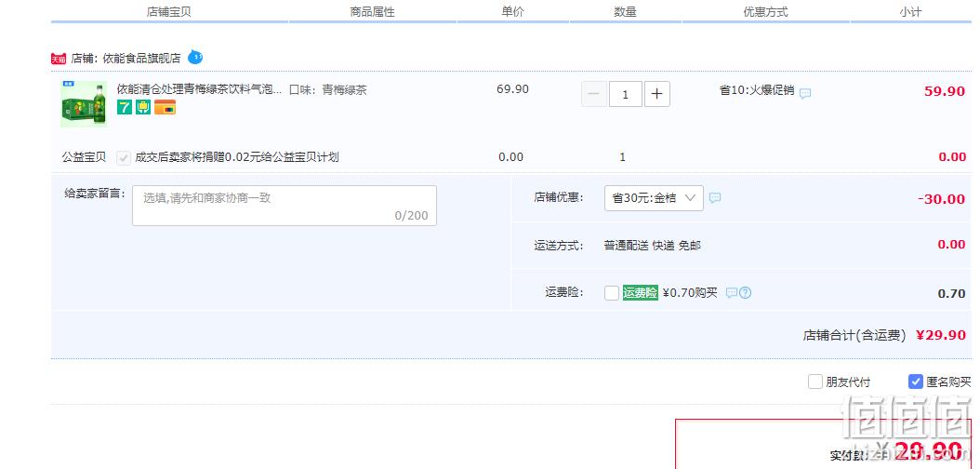Open the blue Wangwang chat icon
The height and width of the screenshot is (469, 980).
[195, 57]
